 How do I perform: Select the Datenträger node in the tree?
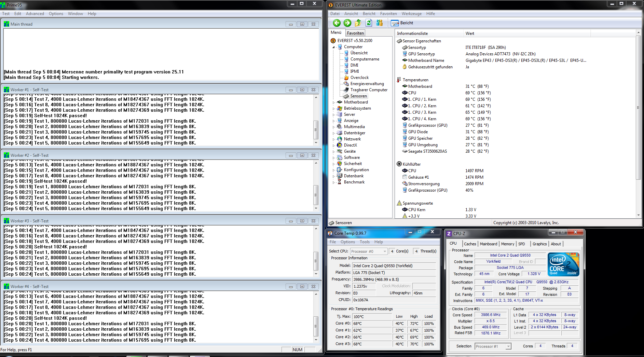click(x=351, y=133)
